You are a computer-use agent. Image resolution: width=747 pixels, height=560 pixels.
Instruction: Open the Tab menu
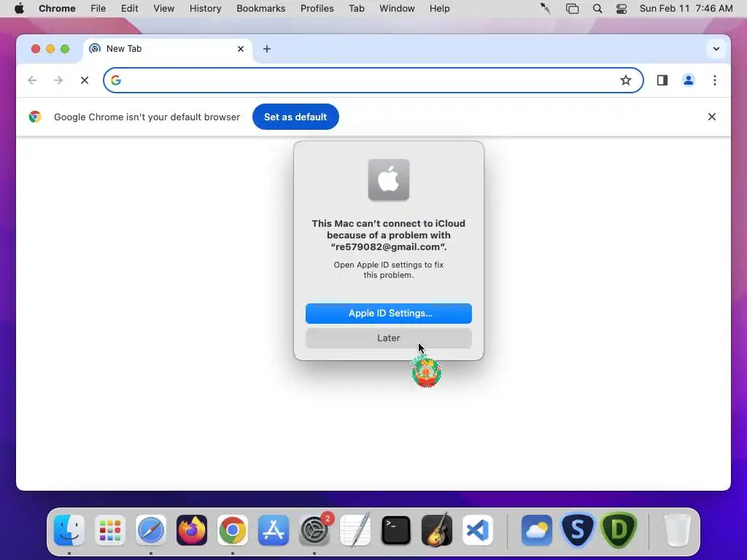356,9
